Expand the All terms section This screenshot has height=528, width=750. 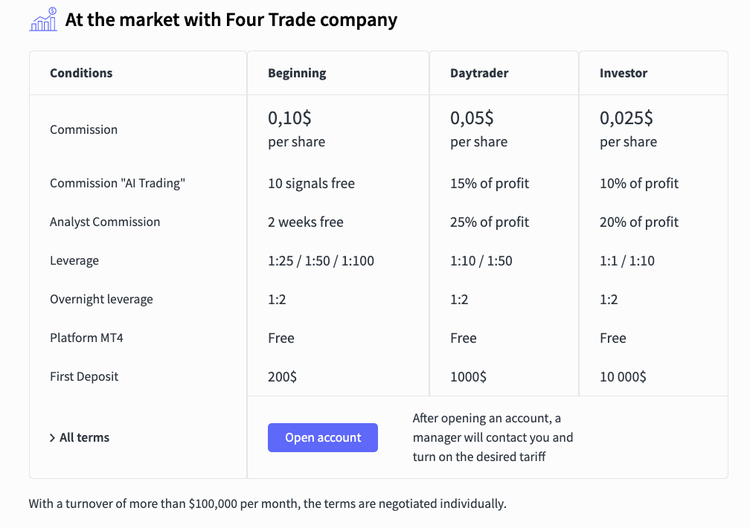(x=84, y=437)
